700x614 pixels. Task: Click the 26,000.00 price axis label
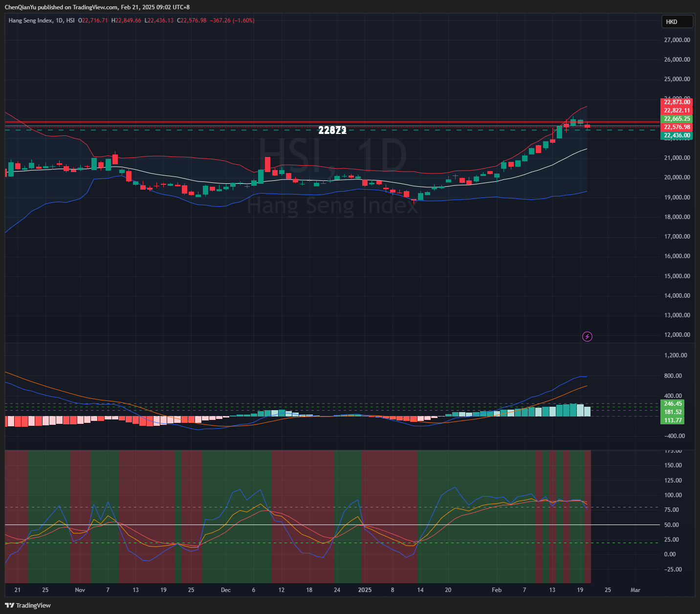pos(677,60)
